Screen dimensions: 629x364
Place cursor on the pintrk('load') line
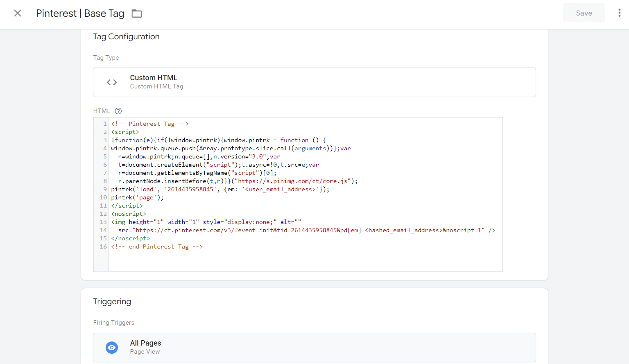[x=220, y=189]
